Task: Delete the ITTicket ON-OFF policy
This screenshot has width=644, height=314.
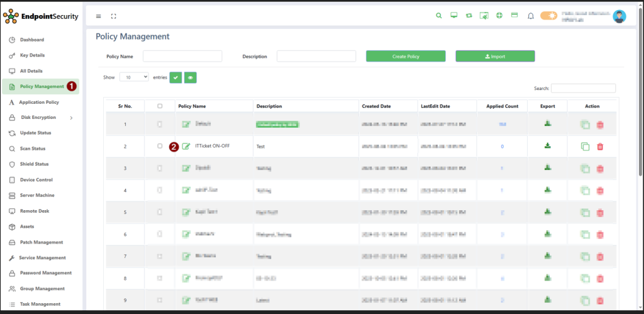Action: pos(600,147)
